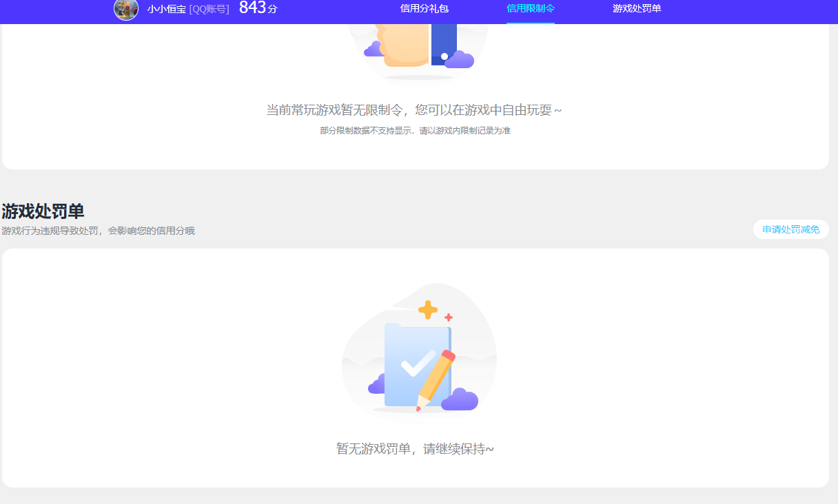Click the note 部分限制数据不支持显示

tap(415, 130)
